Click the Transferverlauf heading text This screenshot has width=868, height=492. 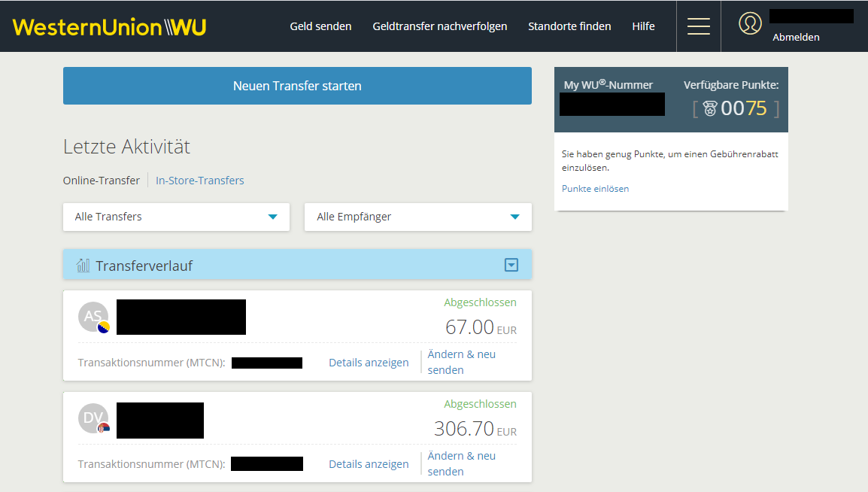(x=144, y=266)
